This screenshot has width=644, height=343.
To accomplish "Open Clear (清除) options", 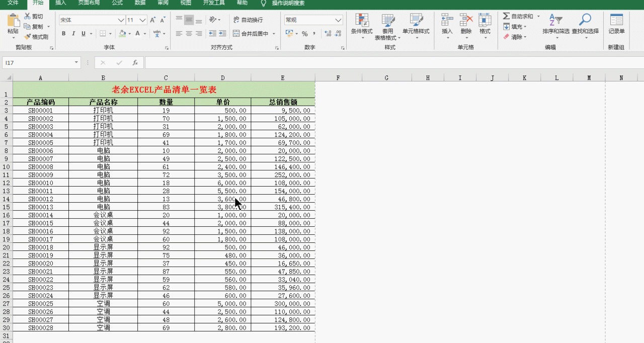I will (x=515, y=37).
